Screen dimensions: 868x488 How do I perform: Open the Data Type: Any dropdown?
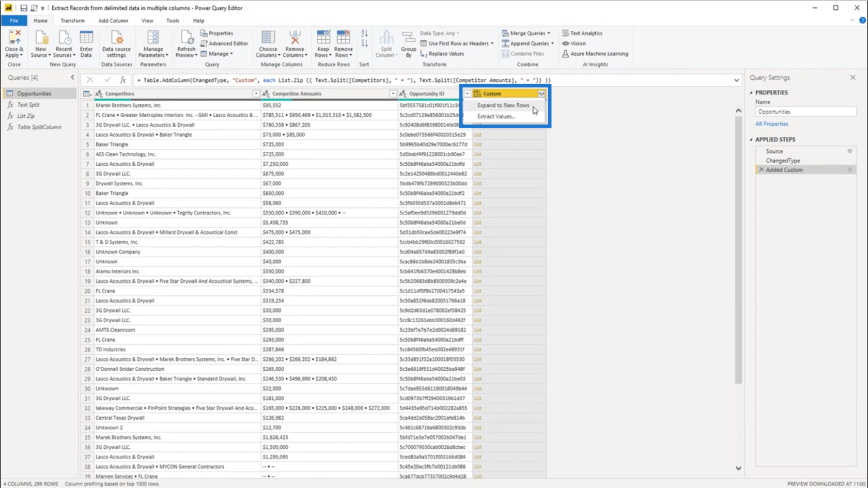pos(439,33)
